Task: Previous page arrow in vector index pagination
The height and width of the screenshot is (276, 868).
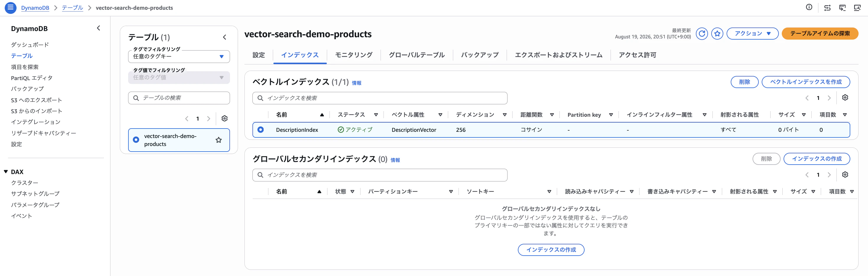Action: tap(807, 98)
